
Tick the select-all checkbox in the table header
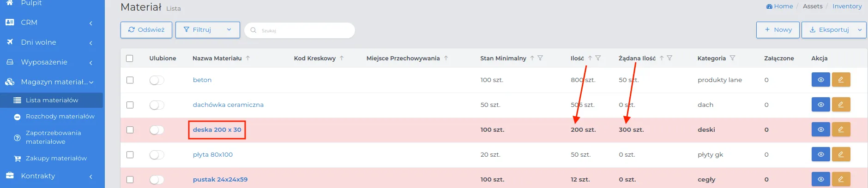pyautogui.click(x=130, y=59)
